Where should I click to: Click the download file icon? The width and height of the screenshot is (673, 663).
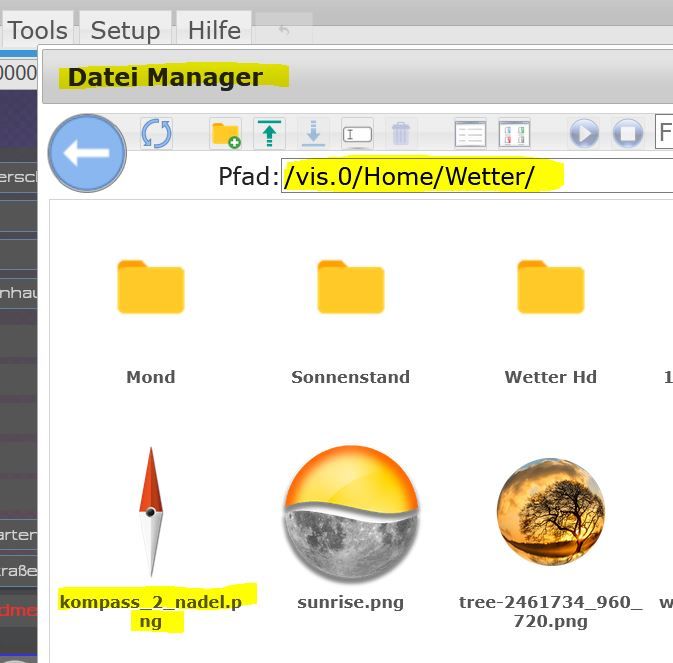[x=313, y=133]
